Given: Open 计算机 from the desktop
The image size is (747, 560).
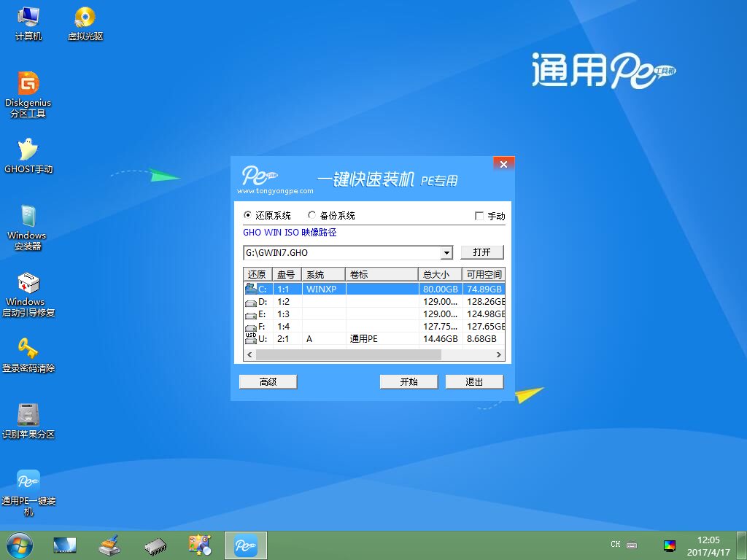Looking at the screenshot, I should tap(28, 18).
